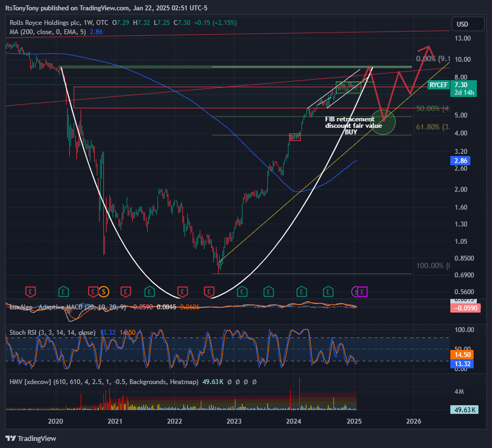Click the 2026 label on time axis
The height and width of the screenshot is (448, 492).
pyautogui.click(x=414, y=421)
